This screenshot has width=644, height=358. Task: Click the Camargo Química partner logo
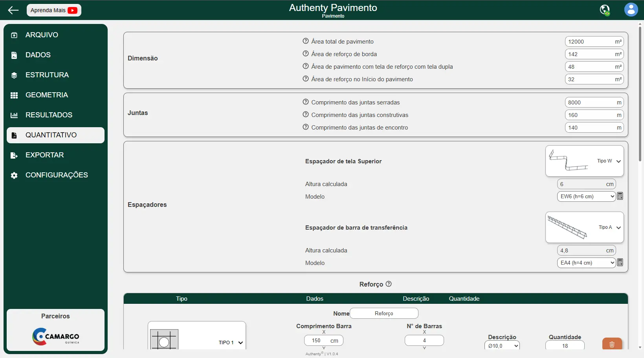(x=56, y=336)
